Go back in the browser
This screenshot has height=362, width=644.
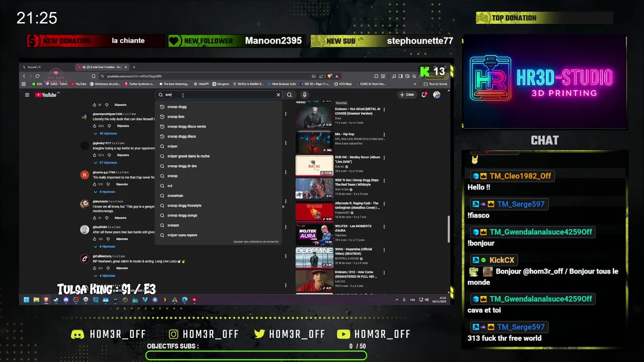(24, 76)
